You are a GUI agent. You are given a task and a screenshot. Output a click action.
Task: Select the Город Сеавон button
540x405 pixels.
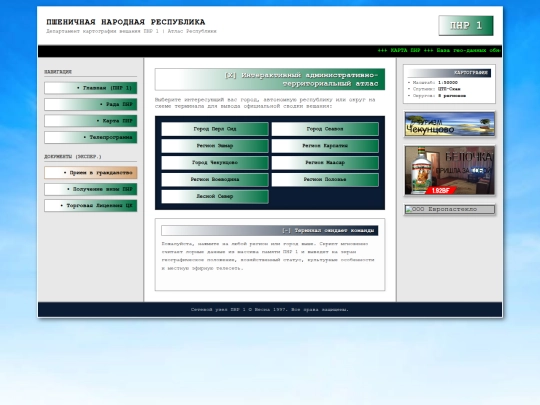coord(325,129)
